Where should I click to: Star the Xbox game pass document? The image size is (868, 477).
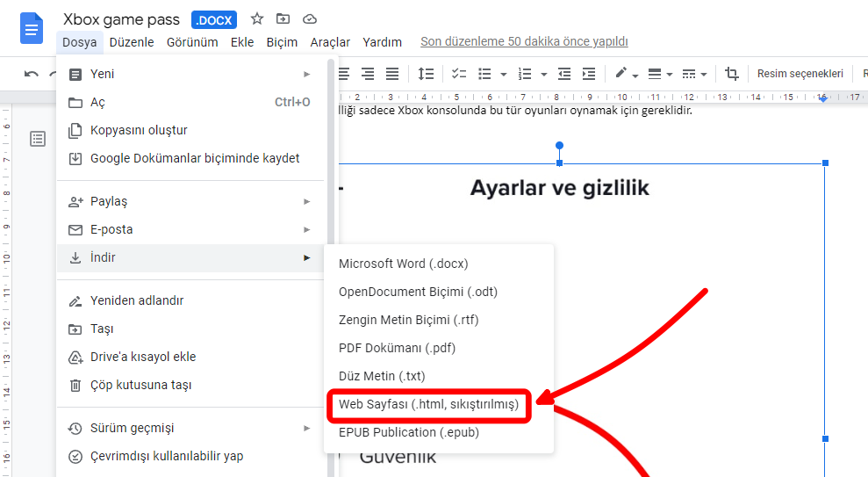[x=257, y=18]
